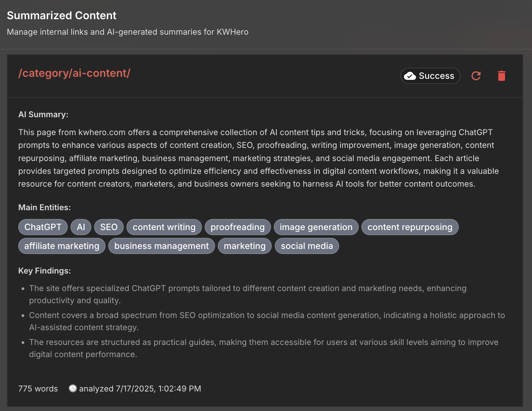Select the proofreading entity pill
The image size is (532, 411).
click(x=238, y=227)
